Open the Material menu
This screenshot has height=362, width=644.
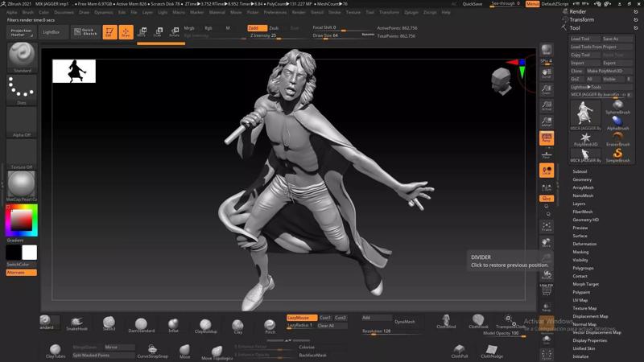[217, 13]
